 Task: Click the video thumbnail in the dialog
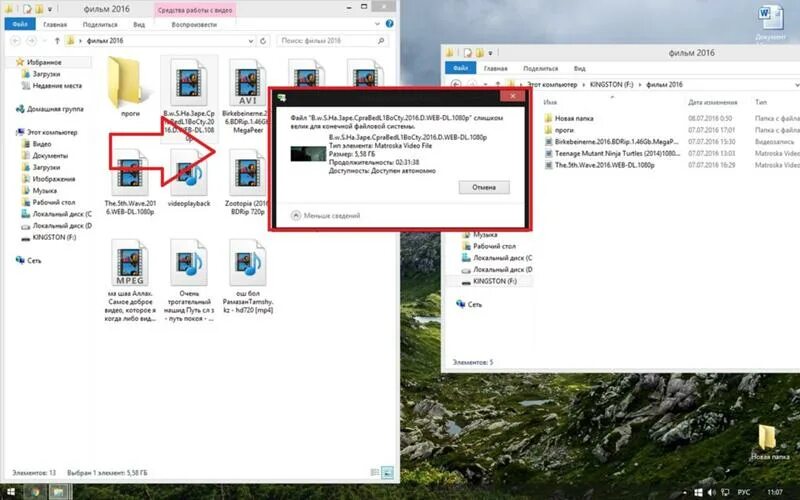[x=308, y=154]
